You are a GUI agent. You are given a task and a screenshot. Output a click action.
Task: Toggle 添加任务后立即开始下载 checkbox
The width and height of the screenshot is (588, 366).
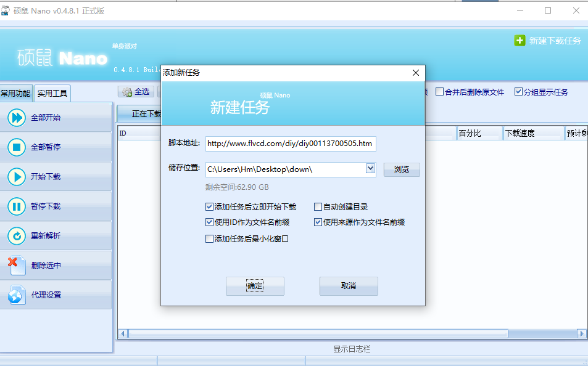coord(209,207)
